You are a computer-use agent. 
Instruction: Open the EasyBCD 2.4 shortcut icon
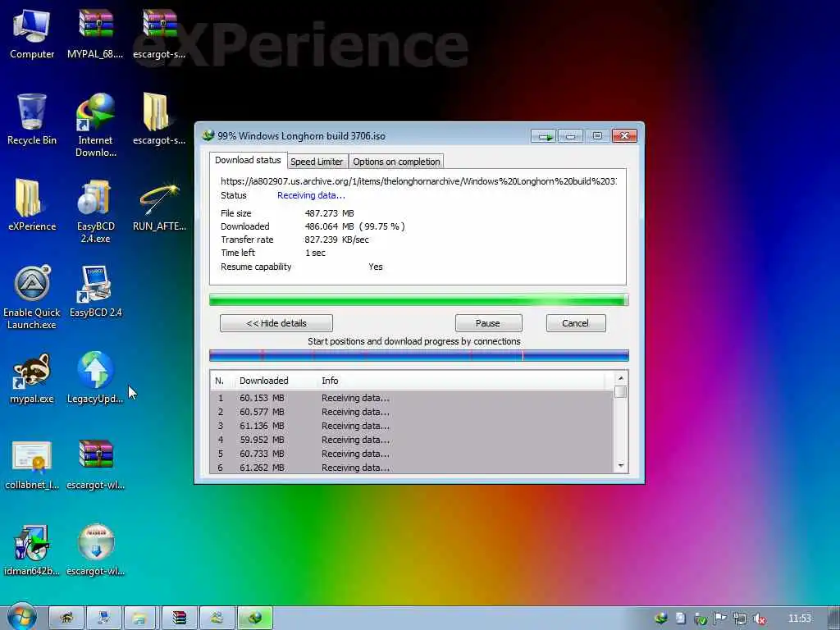point(95,291)
